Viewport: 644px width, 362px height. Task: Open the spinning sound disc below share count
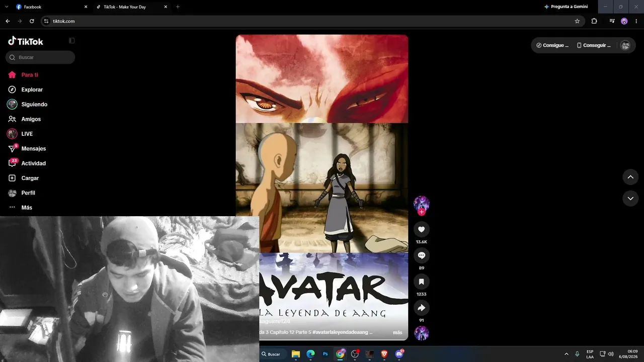pos(421,333)
